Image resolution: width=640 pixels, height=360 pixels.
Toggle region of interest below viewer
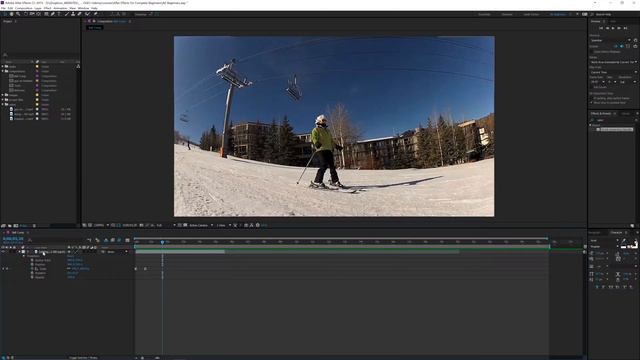tap(180, 225)
